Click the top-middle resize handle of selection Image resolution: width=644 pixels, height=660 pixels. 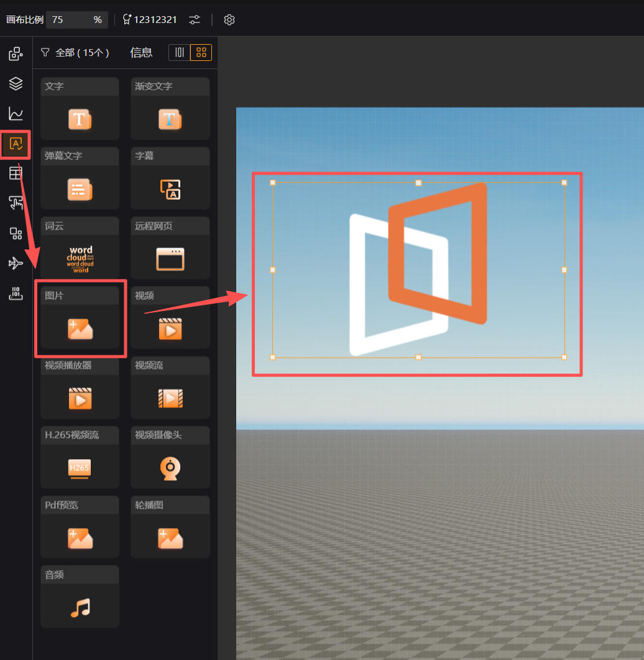tap(418, 183)
